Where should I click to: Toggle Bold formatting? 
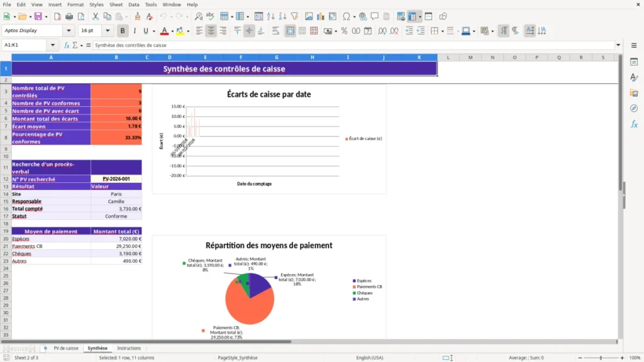[123, 31]
